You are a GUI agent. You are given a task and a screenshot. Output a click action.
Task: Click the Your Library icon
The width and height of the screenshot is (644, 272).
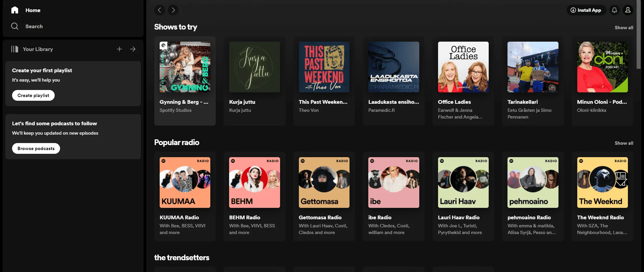(x=15, y=49)
